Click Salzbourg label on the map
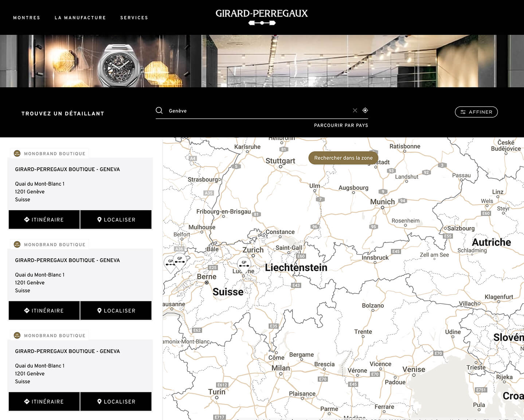 (x=461, y=228)
